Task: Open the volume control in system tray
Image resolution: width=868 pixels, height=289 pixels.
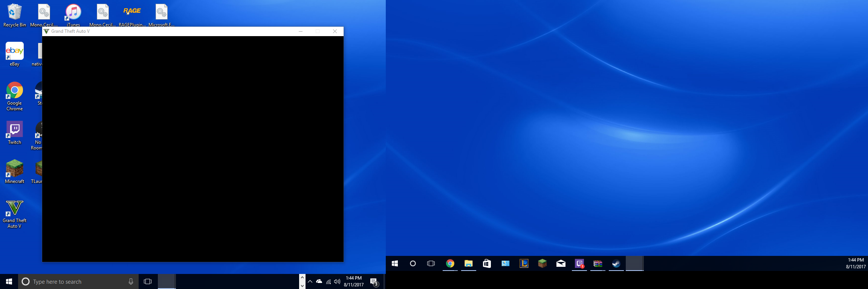Action: (337, 281)
